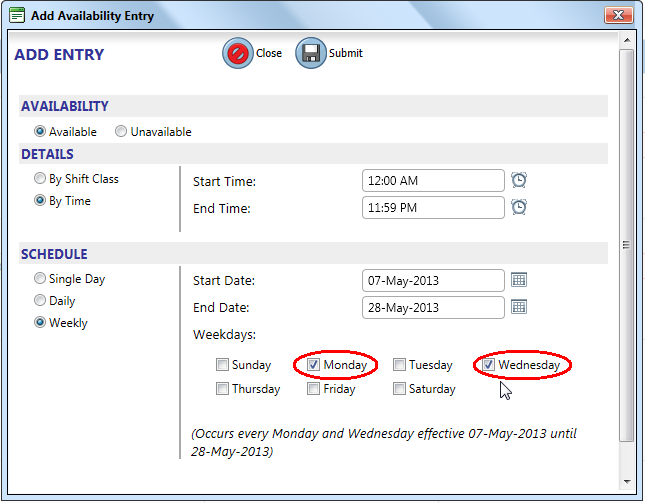The width and height of the screenshot is (645, 503).
Task: Uncheck the Wednesday checkbox
Action: [489, 365]
